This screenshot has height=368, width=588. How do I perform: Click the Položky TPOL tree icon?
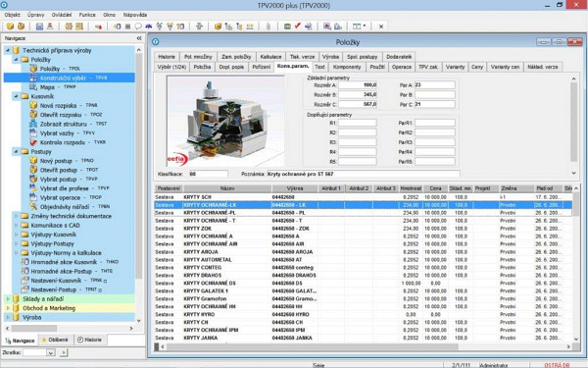[33, 69]
